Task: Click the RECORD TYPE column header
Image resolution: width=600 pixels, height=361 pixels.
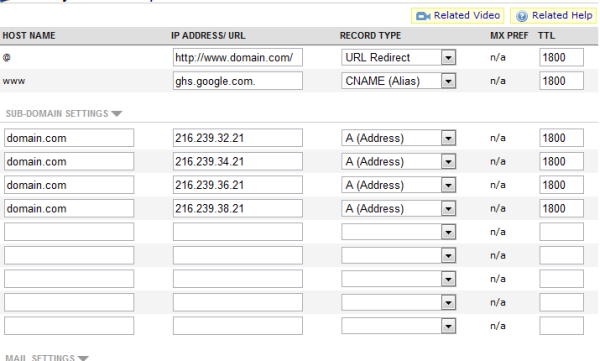Action: 370,36
